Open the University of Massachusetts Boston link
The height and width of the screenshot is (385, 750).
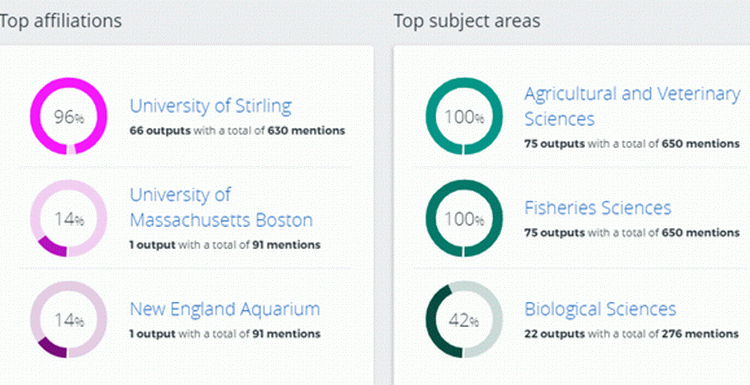coord(221,208)
